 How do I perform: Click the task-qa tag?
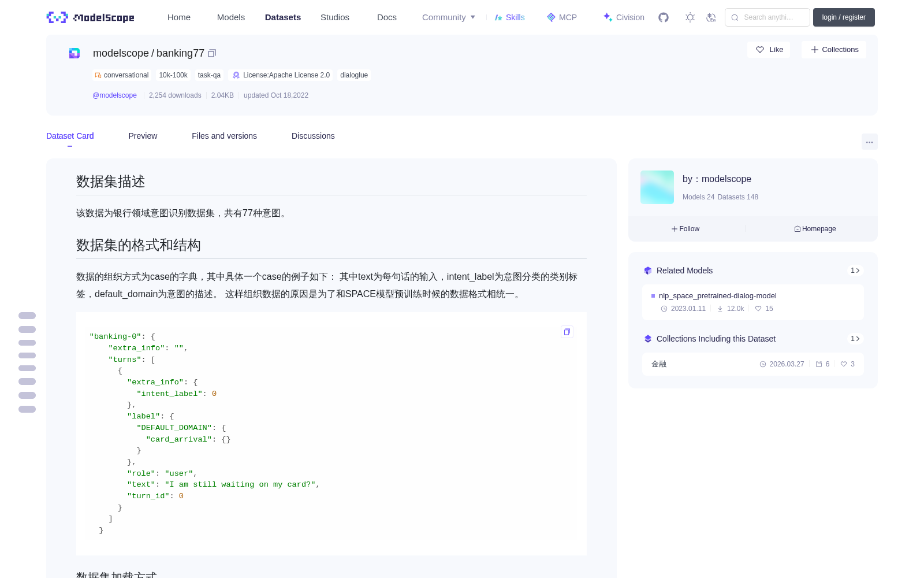coord(209,75)
